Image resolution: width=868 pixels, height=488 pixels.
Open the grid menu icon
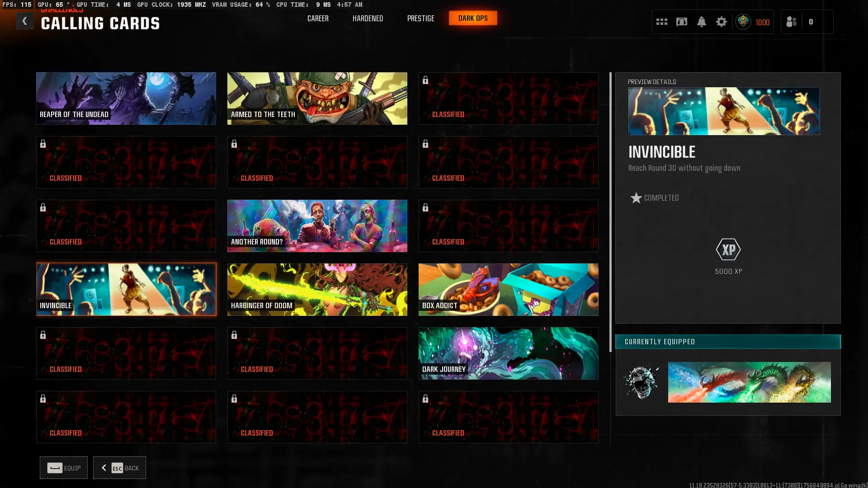click(662, 22)
